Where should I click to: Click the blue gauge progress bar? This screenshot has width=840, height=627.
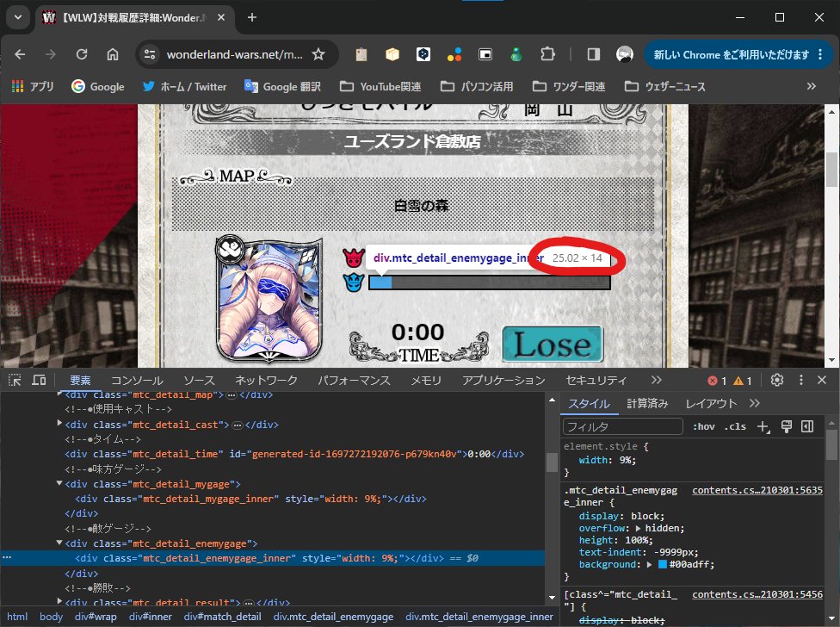point(490,282)
